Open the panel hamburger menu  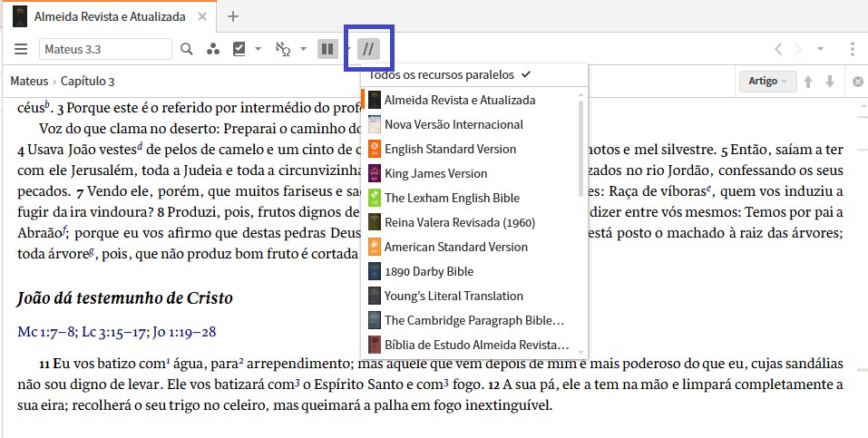tap(21, 49)
